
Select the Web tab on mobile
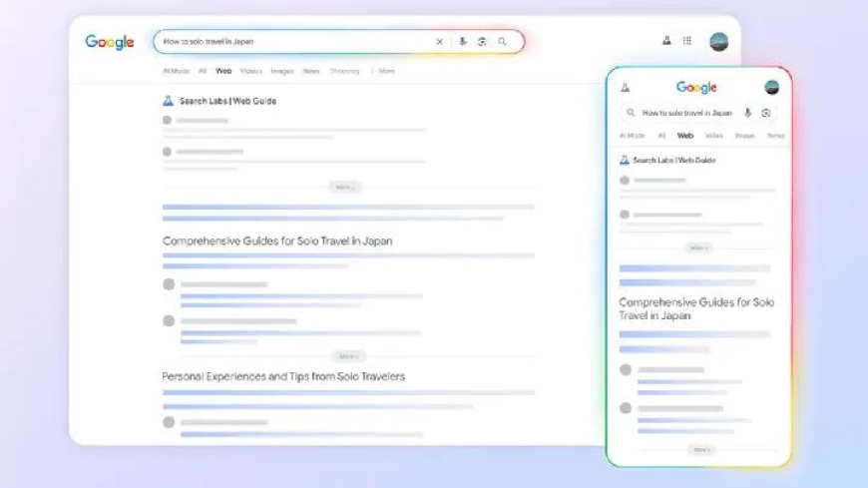(685, 135)
